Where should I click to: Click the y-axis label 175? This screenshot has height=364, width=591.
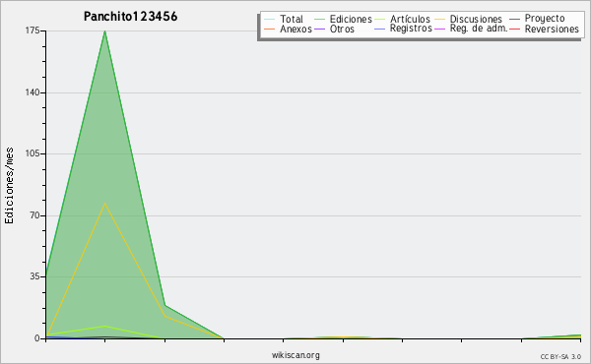(x=33, y=30)
